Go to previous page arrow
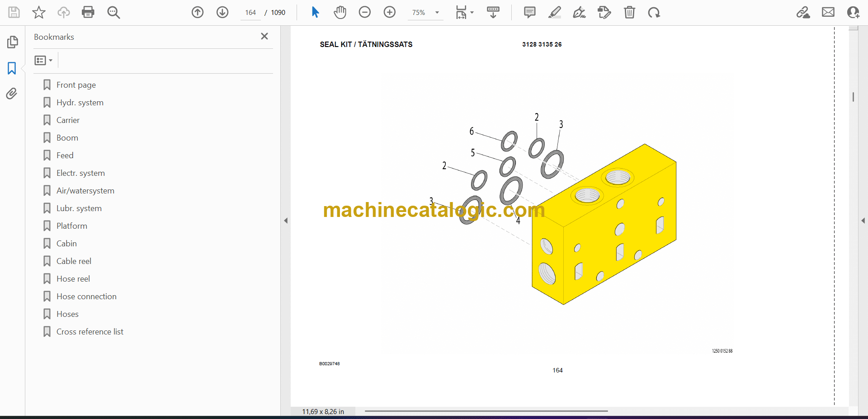The width and height of the screenshot is (868, 419). (198, 12)
